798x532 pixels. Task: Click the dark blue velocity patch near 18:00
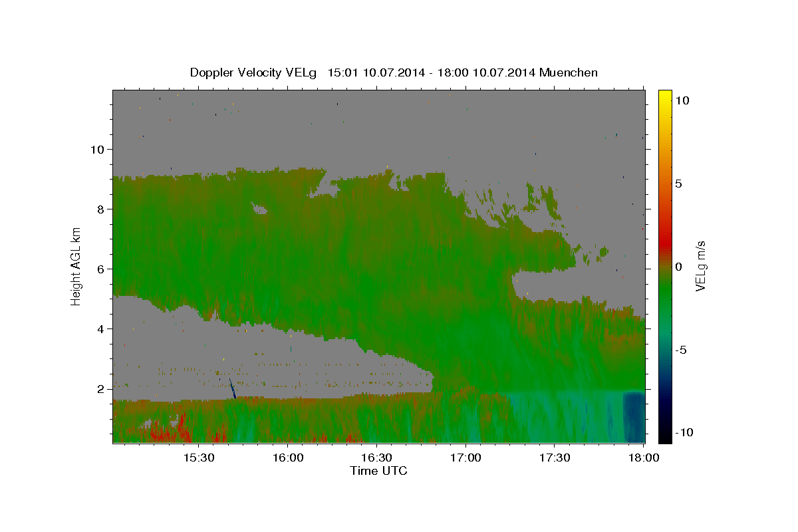point(634,416)
